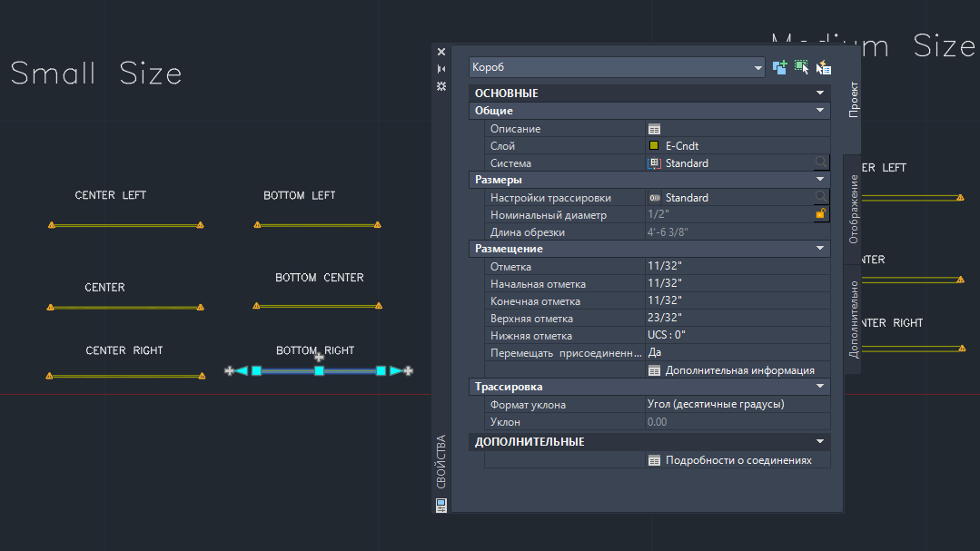
Task: Click left square grip of BOTTOM RIGHT conduit
Action: [x=256, y=371]
